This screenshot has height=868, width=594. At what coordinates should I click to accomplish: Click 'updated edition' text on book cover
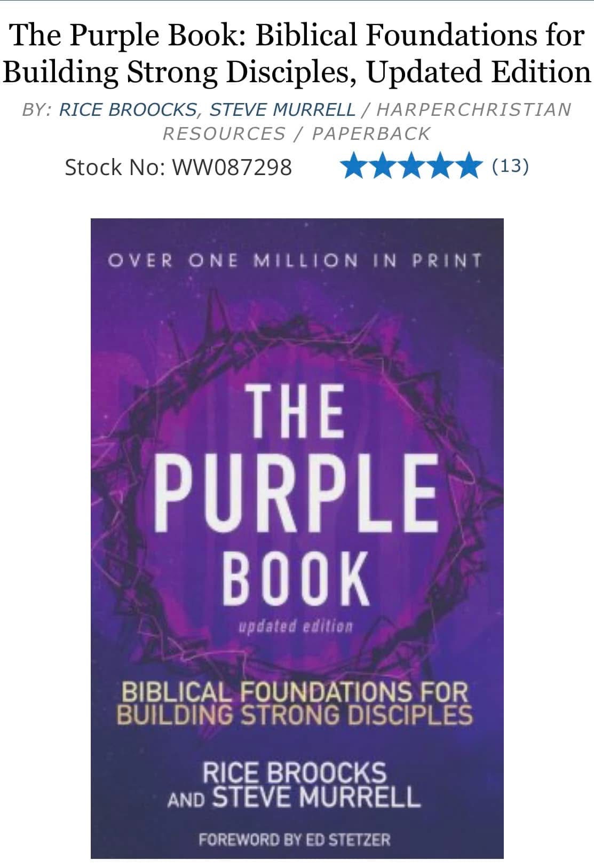tap(296, 626)
